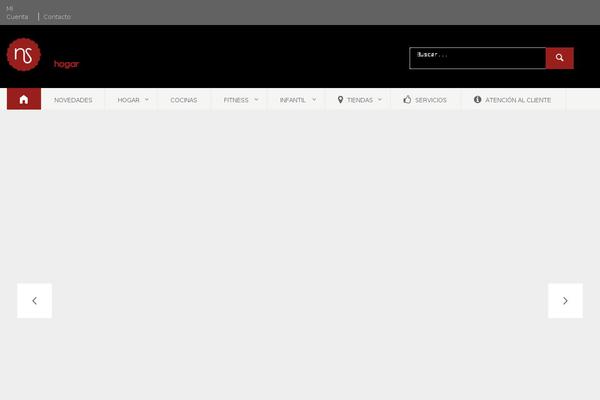The image size is (600, 400).
Task: Click the red home icon in navigation
Action: (24, 99)
